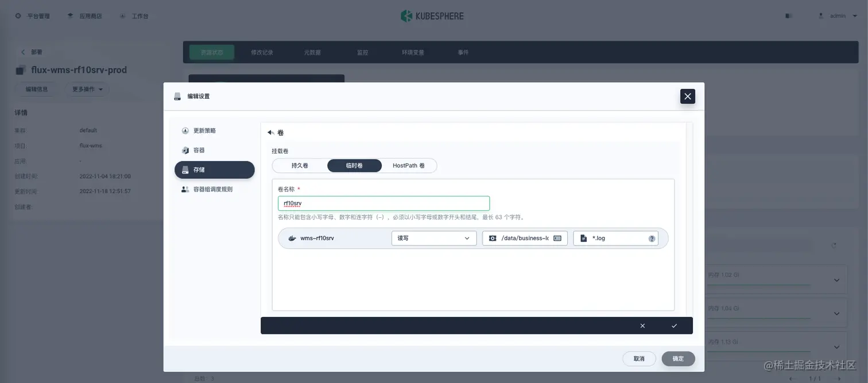Screen dimensions: 868x383
Task: Click the 存储 disk icon in sidebar
Action: pos(185,170)
